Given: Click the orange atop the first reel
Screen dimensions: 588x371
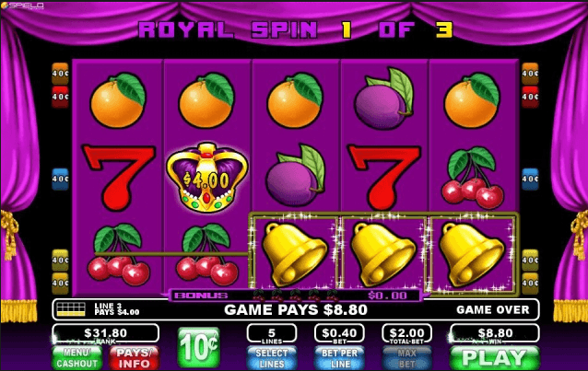Looking at the screenshot, I should click(118, 100).
